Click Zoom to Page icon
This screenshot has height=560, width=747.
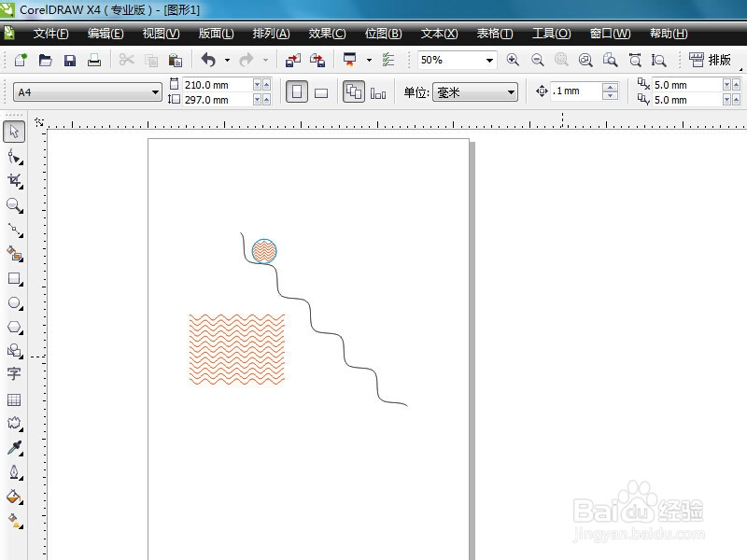pos(611,60)
